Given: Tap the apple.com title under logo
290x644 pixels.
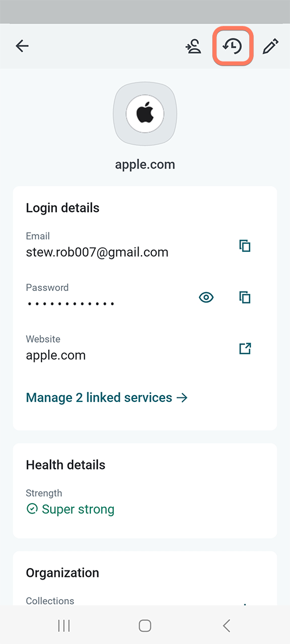Looking at the screenshot, I should (145, 164).
